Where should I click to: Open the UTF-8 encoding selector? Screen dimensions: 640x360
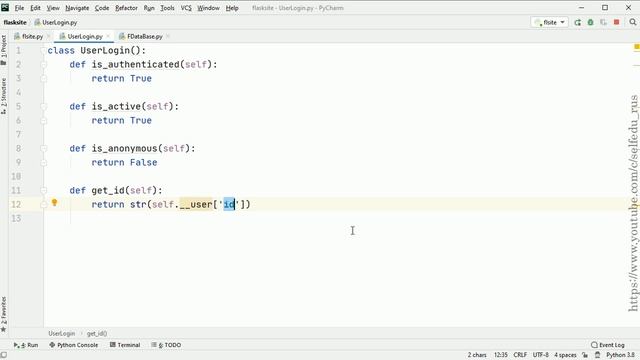[x=540, y=355]
